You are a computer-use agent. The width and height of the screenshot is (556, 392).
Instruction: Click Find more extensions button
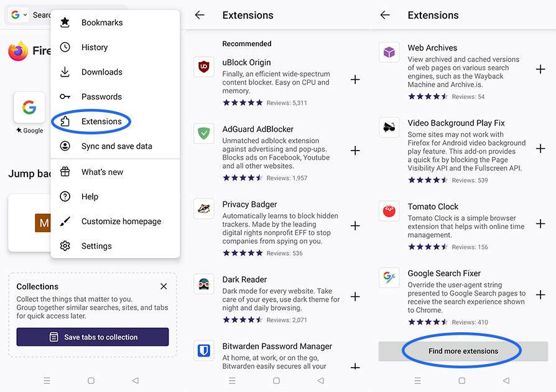463,351
